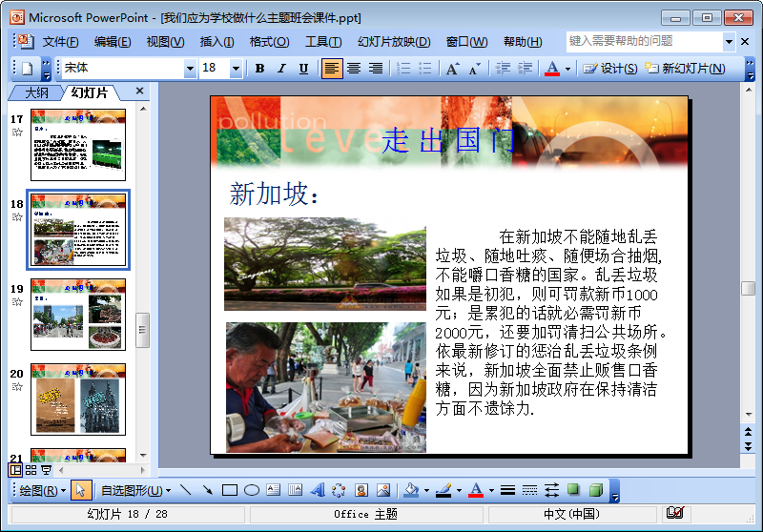Viewport: 763px width, 532px height.
Task: Open the 幻灯片放映(D) menu
Action: (394, 42)
